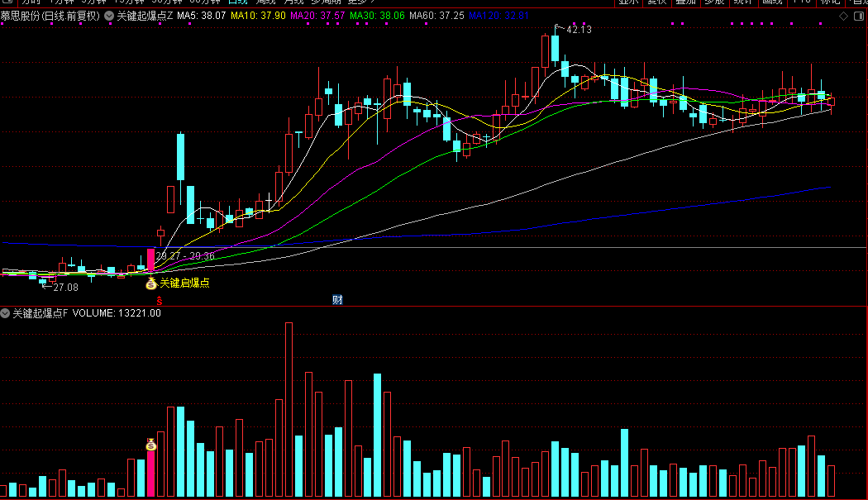Click the yellow 关键启爆点 signal label
This screenshot has width=868, height=500.
(185, 283)
